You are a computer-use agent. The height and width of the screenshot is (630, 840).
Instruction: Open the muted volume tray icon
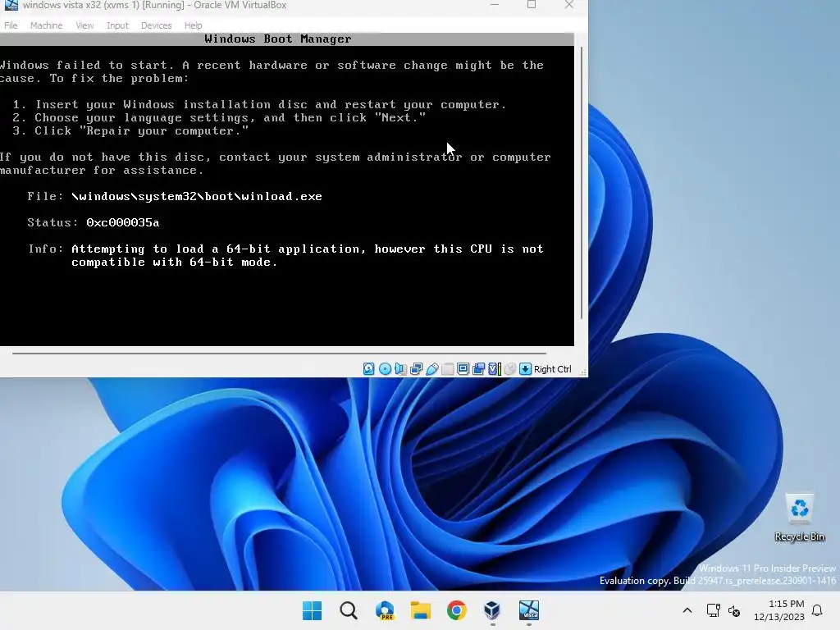pyautogui.click(x=734, y=610)
